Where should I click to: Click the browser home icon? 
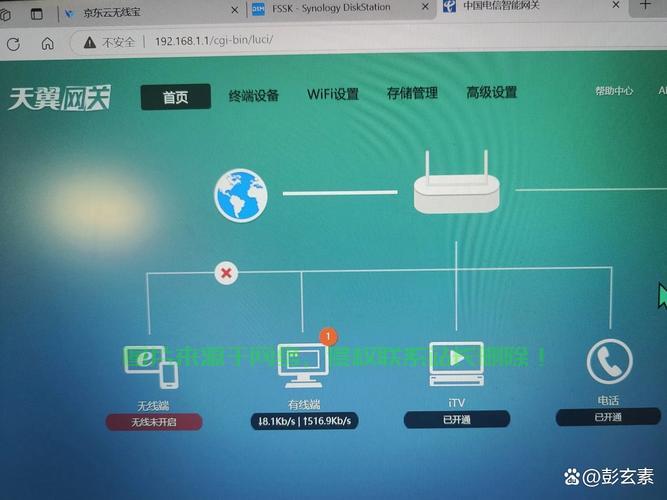click(x=47, y=44)
